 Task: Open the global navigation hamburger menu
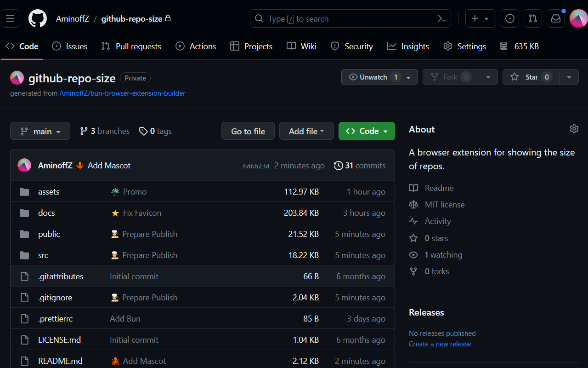(x=10, y=18)
